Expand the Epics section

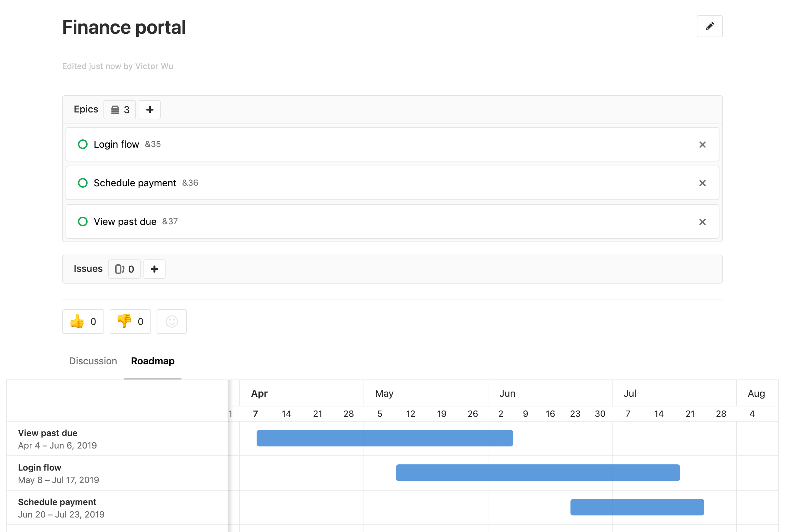(119, 109)
